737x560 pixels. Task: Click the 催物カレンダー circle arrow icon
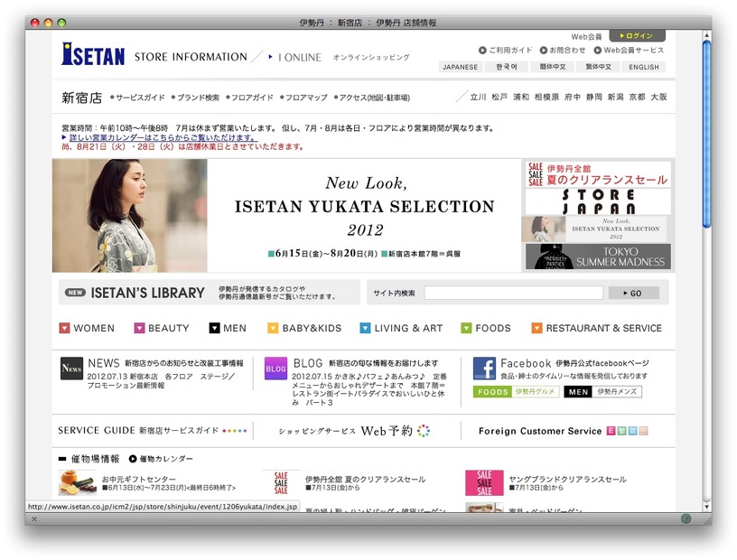coord(133,459)
